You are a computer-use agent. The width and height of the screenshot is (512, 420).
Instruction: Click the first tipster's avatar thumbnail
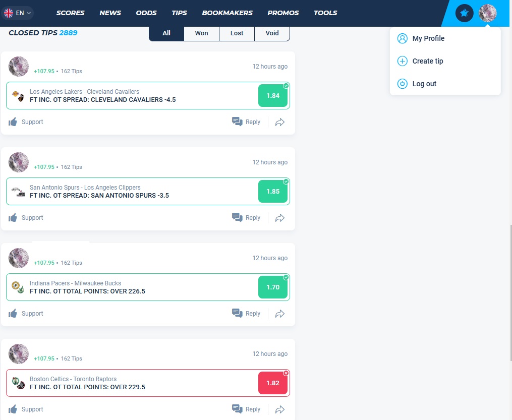pos(19,67)
